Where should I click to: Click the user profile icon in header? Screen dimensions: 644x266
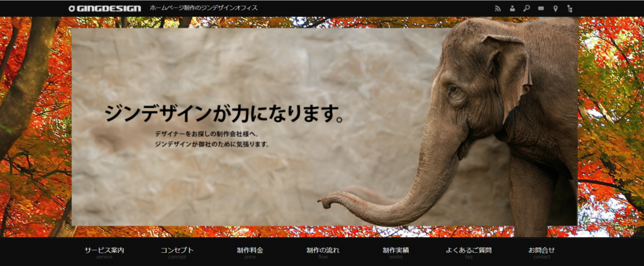(x=512, y=8)
